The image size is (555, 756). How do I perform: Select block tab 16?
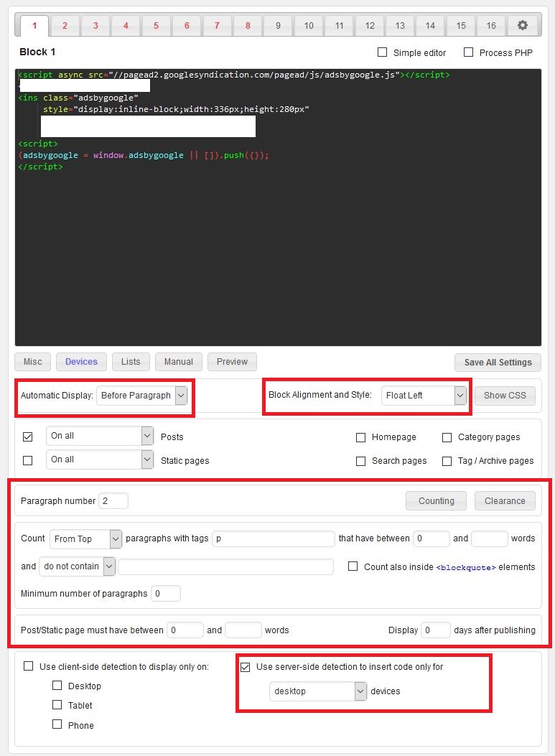[x=491, y=26]
